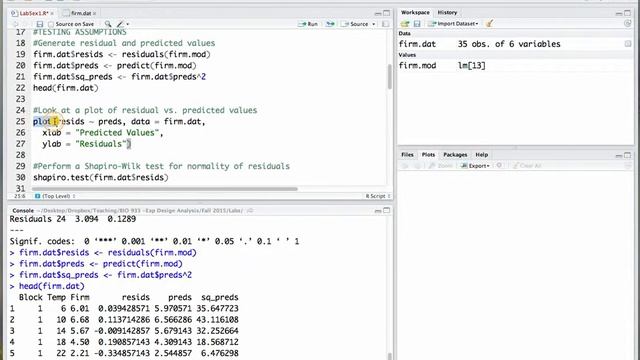Maximize the Workspace pane
This screenshot has width=640, height=360.
point(627,13)
